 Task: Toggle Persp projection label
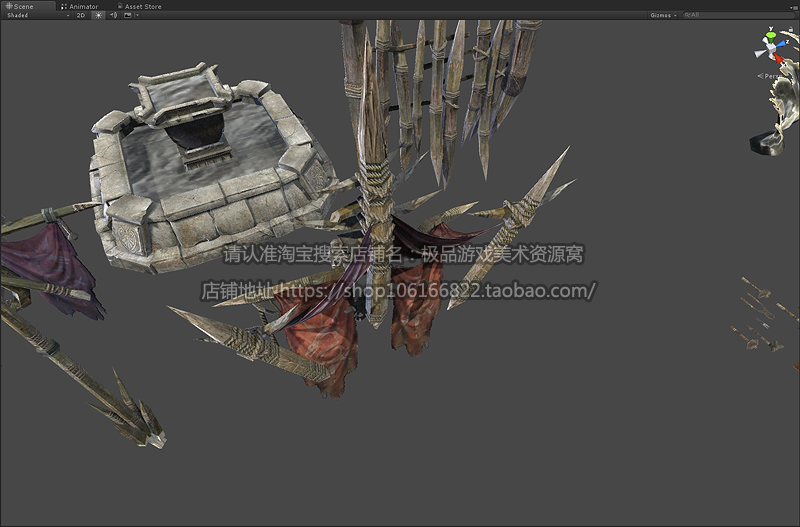770,76
